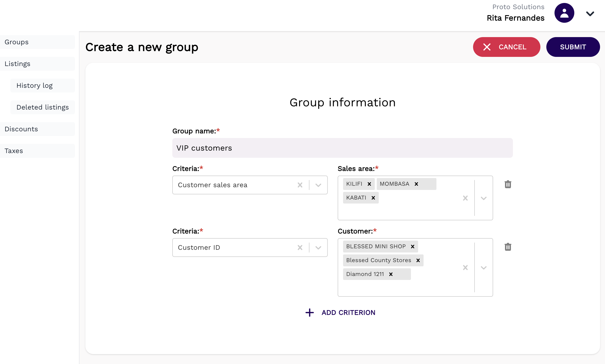Open the Taxes sidebar section
Screen dimensions: 605x364
pos(37,151)
